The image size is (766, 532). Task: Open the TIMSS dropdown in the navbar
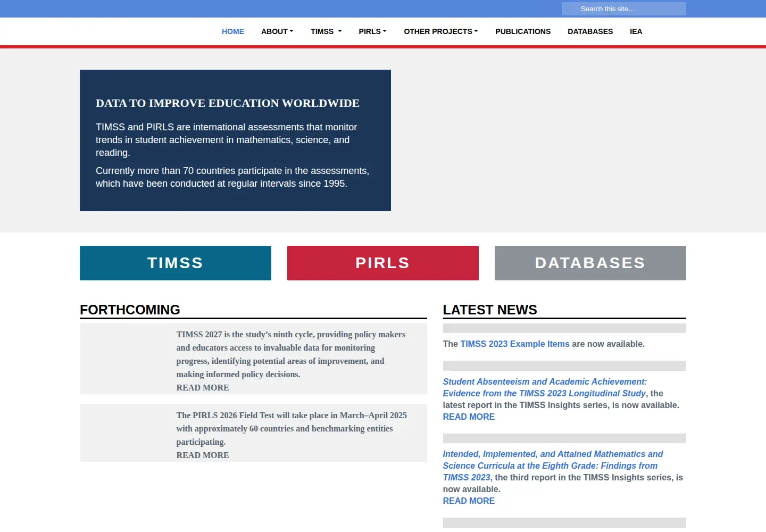[x=326, y=31]
